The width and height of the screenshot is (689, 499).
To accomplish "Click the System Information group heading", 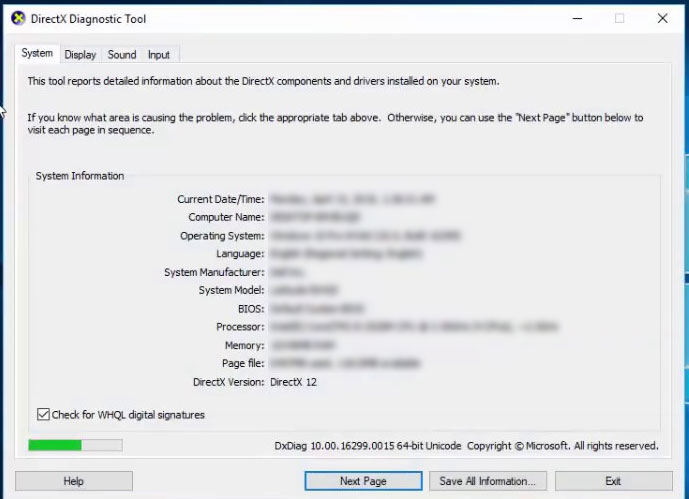I will pyautogui.click(x=80, y=176).
